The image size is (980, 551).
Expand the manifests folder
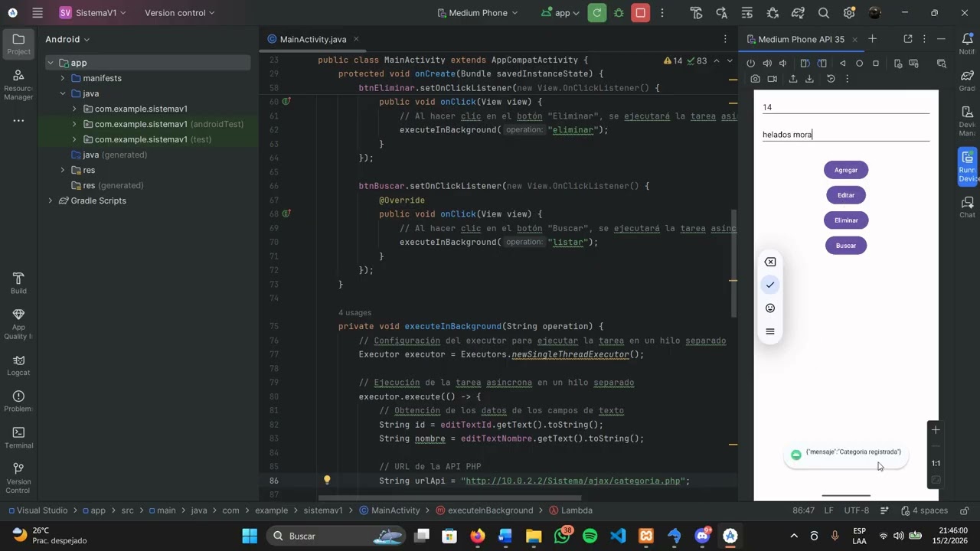point(63,78)
